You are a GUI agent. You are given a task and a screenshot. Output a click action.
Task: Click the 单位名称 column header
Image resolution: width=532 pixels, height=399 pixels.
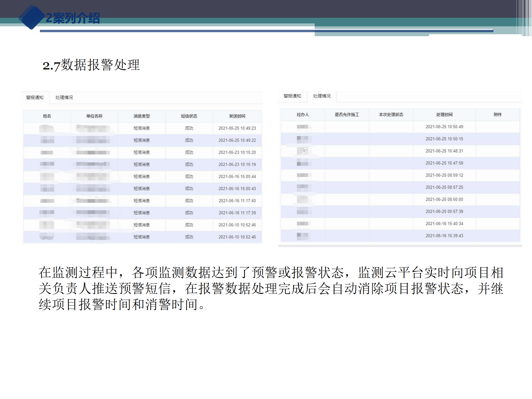94,116
